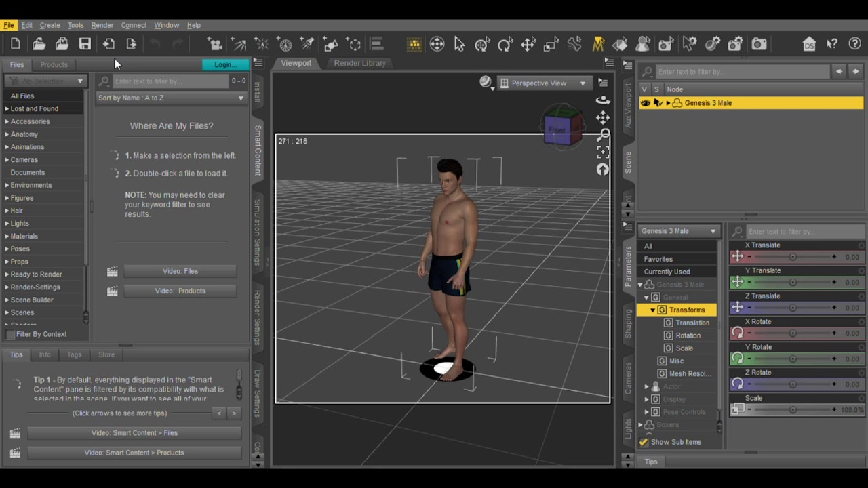The height and width of the screenshot is (488, 868).
Task: Open Perspective View camera dropdown
Action: [x=544, y=83]
